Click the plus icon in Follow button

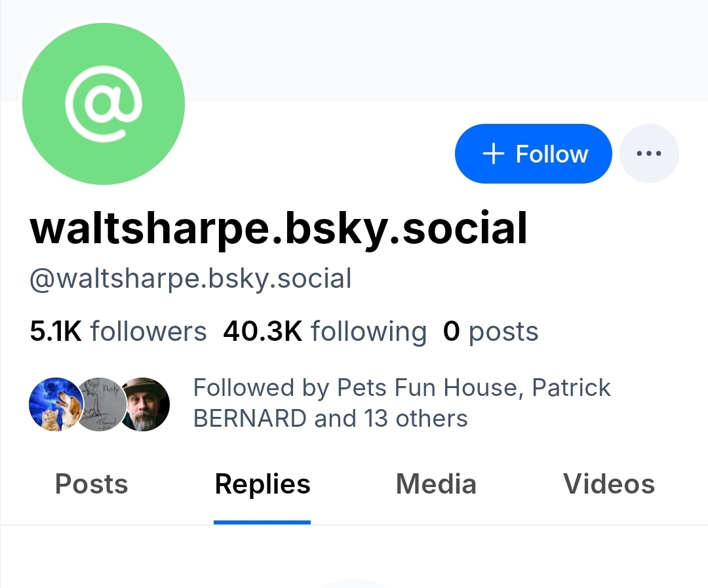[493, 154]
